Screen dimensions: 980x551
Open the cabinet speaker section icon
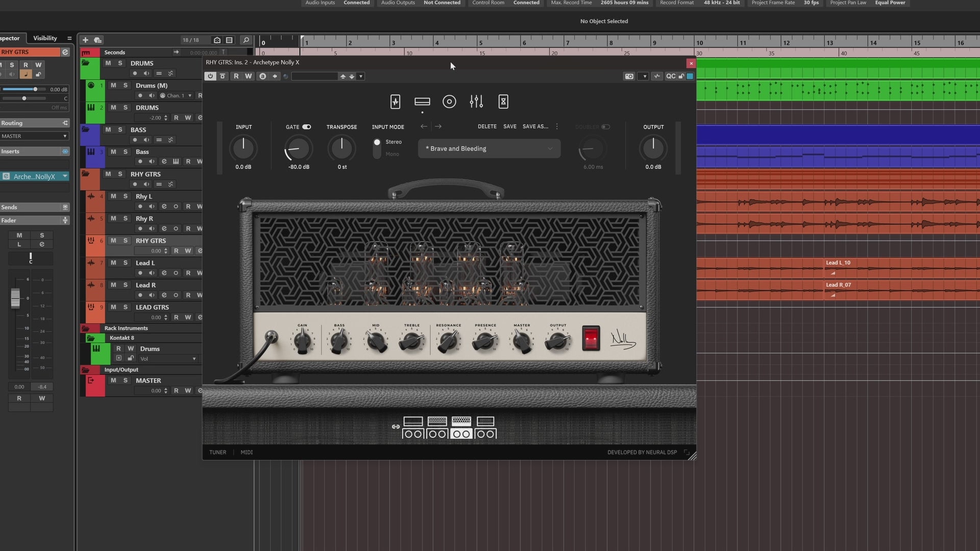(449, 102)
